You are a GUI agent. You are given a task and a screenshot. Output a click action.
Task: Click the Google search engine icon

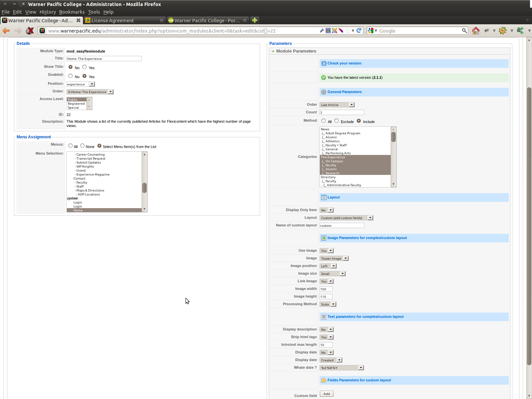coord(371,31)
